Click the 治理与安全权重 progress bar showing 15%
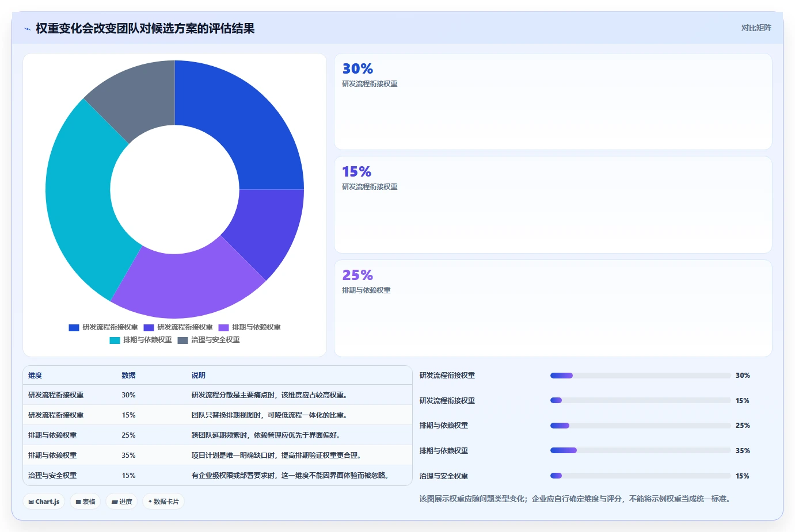Viewport: 795px width, 532px height. (x=641, y=476)
